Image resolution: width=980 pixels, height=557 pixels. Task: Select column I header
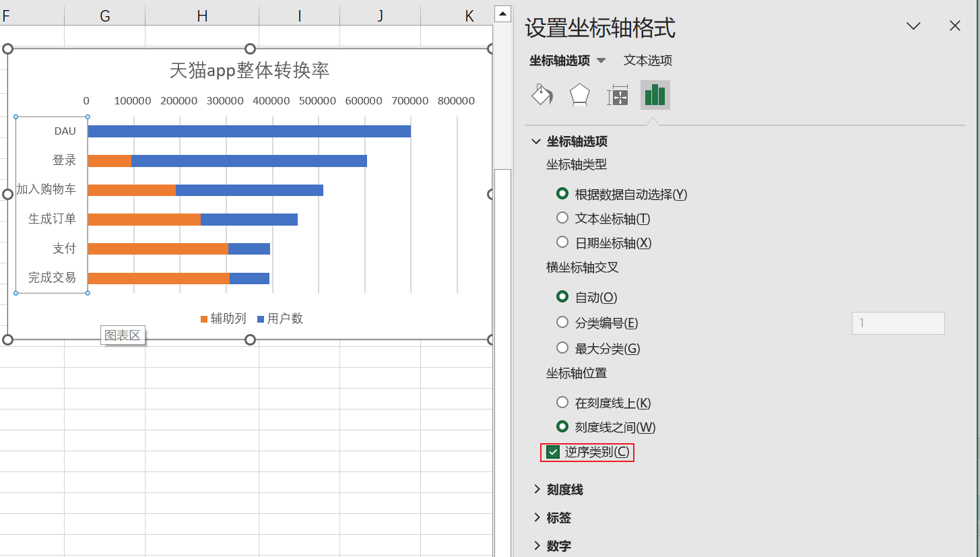point(299,16)
